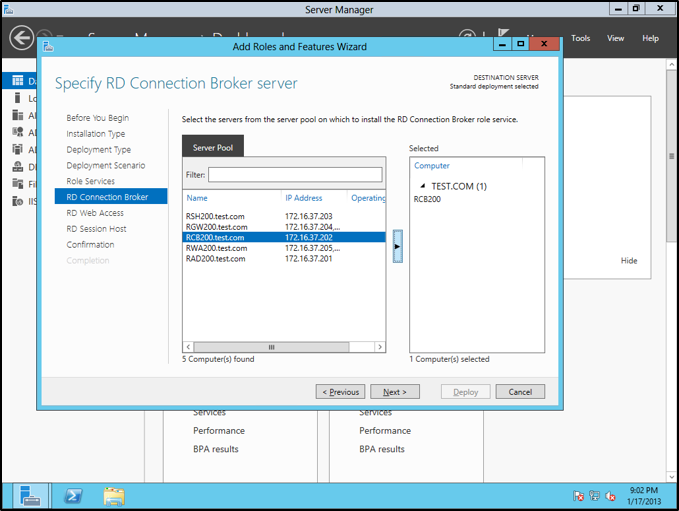This screenshot has height=511, width=679.
Task: Select RSH200.test.com in the server list
Action: tap(215, 216)
